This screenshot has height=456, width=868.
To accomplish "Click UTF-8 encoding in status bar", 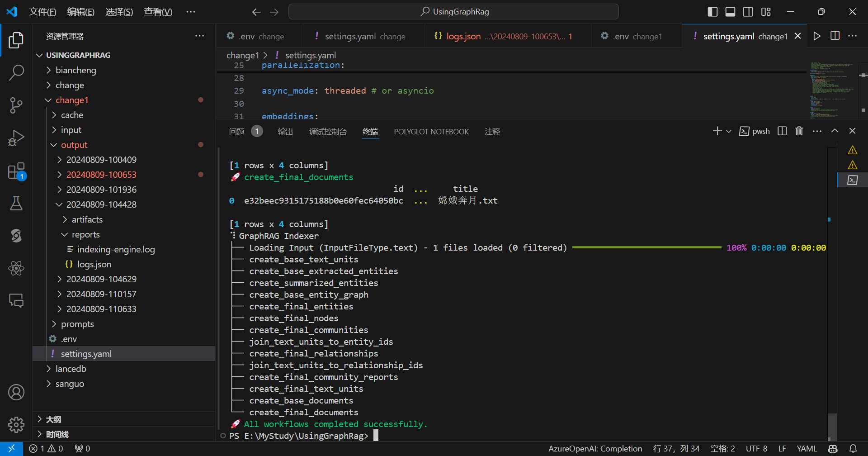I will click(756, 449).
